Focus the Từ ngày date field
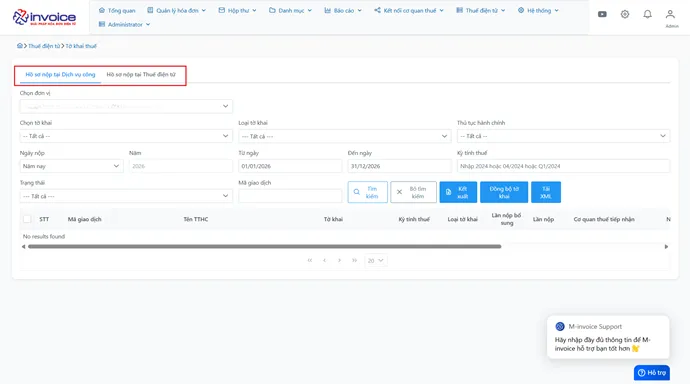690x384 pixels. click(290, 166)
